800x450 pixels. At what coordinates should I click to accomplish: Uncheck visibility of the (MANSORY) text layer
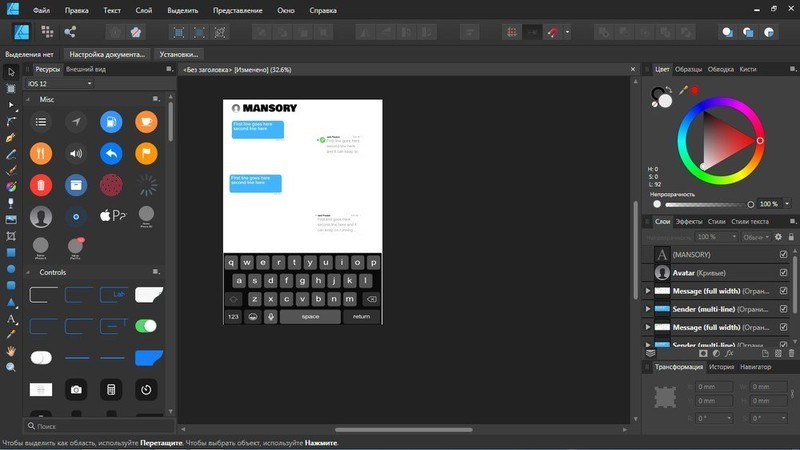coord(783,254)
